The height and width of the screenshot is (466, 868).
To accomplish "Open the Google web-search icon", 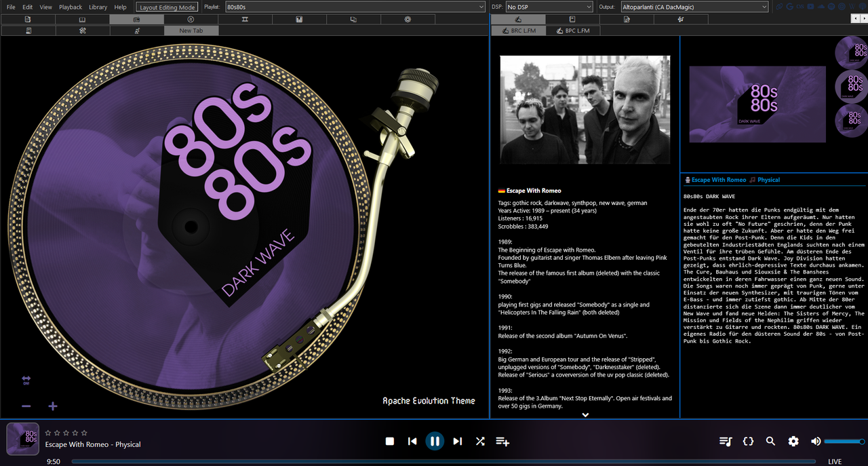I will coord(789,7).
